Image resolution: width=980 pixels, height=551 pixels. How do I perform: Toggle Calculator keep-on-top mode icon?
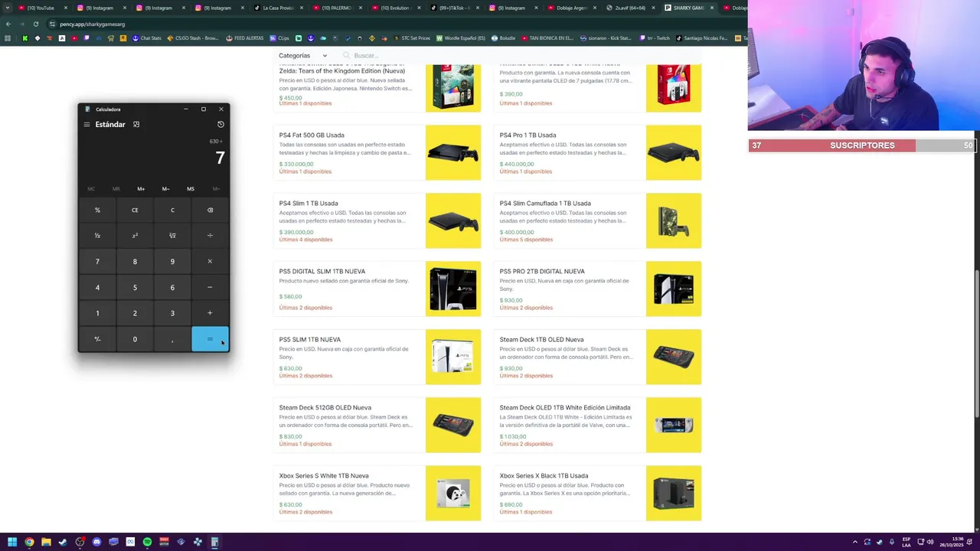(136, 124)
